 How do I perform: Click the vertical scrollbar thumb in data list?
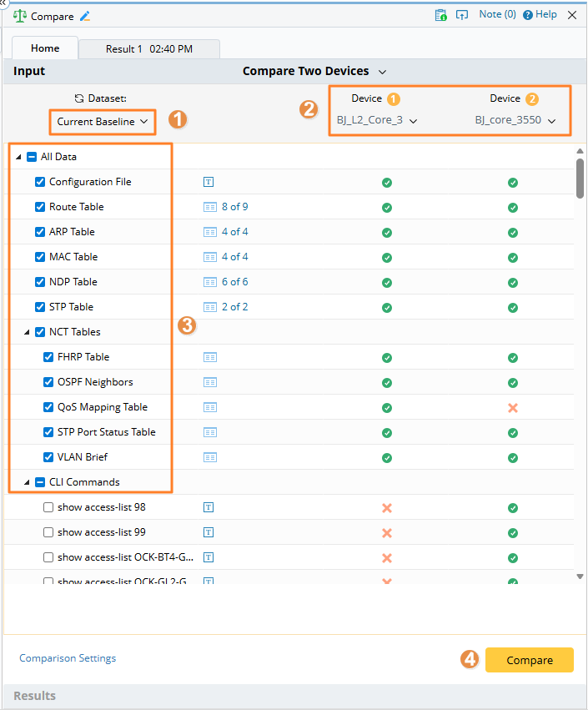580,179
